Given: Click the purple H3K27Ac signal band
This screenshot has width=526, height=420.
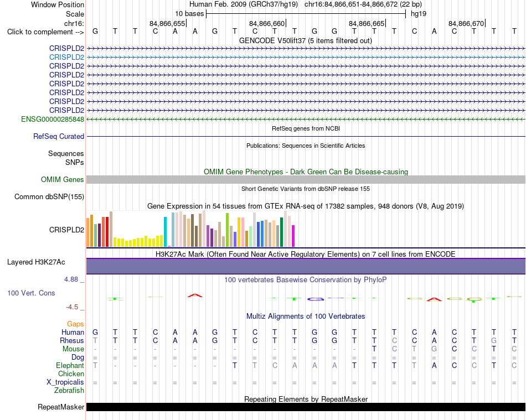Looking at the screenshot, I should (x=306, y=266).
